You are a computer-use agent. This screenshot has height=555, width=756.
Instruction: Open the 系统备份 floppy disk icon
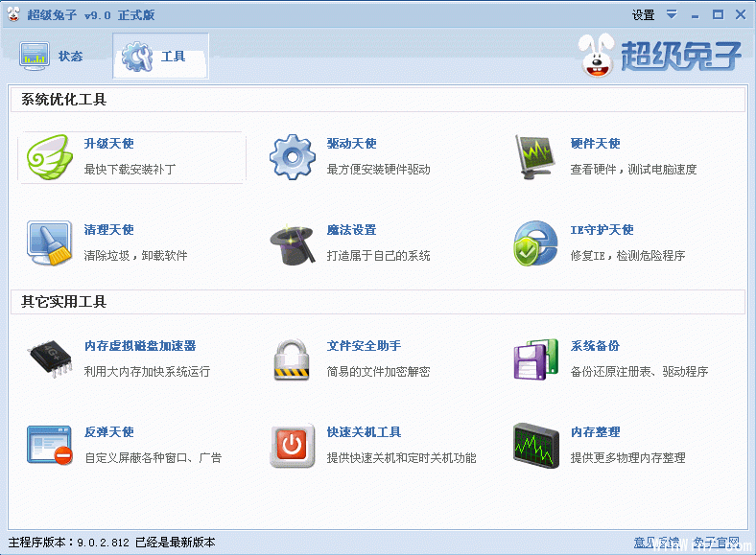click(x=535, y=359)
